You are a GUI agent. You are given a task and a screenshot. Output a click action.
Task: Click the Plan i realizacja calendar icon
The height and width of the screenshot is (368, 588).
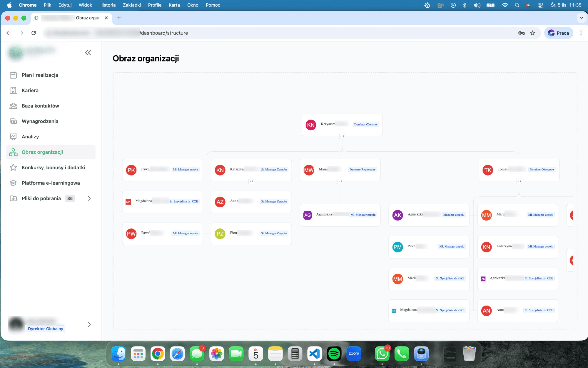[13, 75]
